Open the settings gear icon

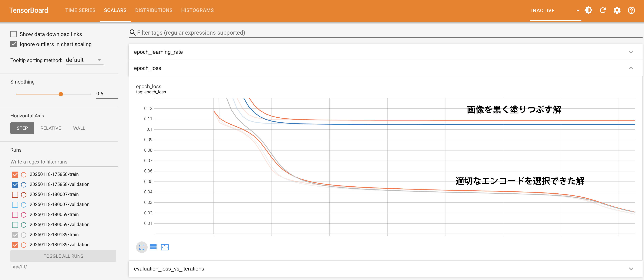coord(617,10)
